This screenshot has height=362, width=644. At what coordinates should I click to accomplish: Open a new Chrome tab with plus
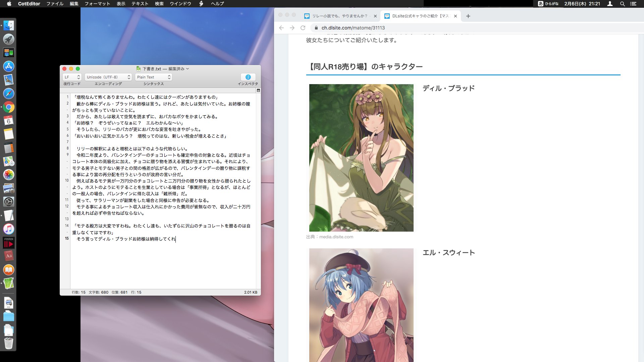pos(468,16)
